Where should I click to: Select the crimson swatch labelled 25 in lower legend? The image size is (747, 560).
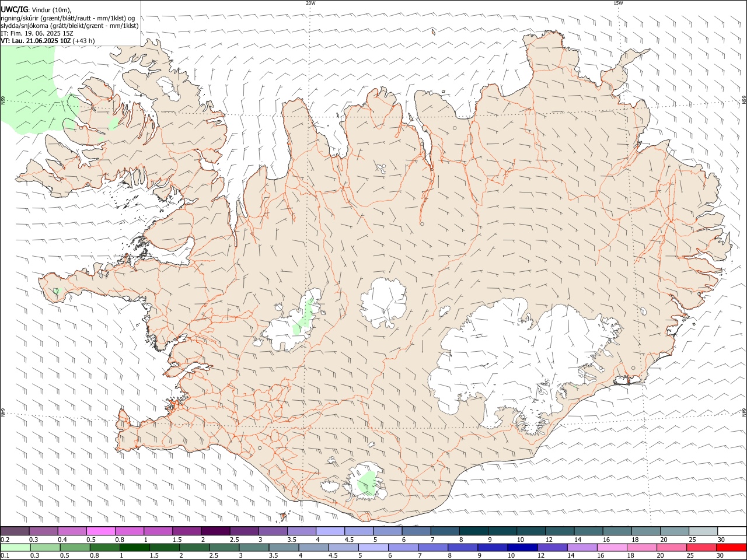click(x=701, y=547)
